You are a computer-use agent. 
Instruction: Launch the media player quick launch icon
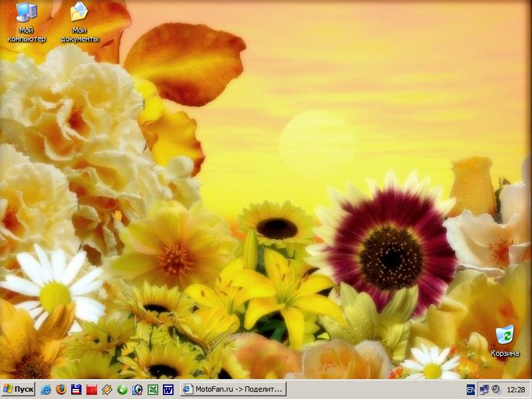coord(138,390)
